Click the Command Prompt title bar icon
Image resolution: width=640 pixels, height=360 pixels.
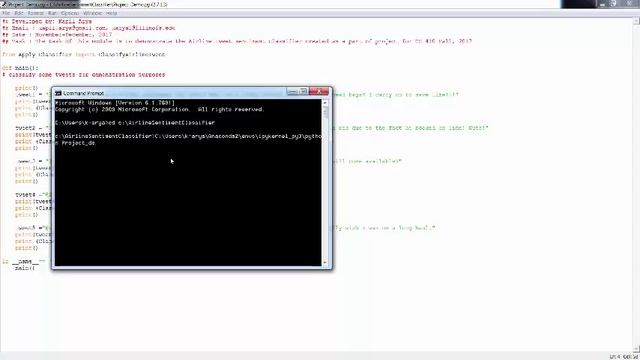(58, 93)
